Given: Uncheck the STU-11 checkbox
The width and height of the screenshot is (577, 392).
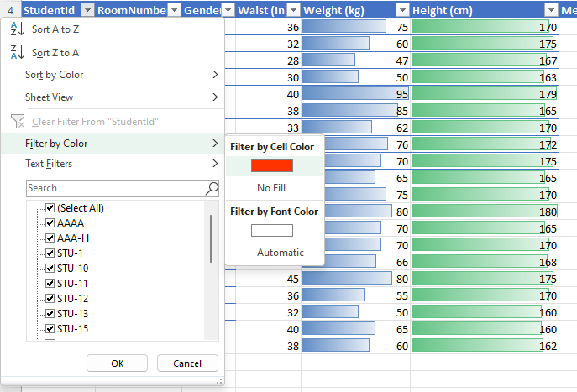Looking at the screenshot, I should point(50,283).
